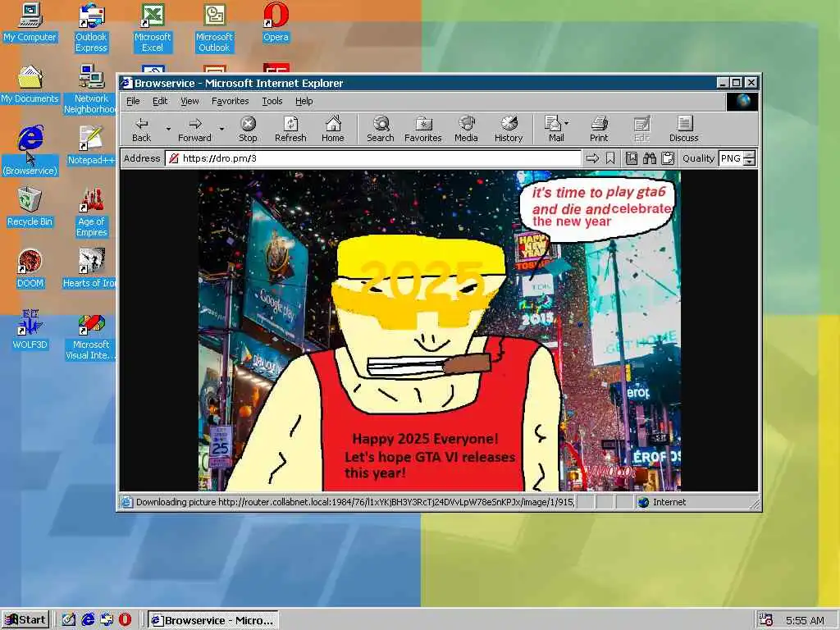Click Opera quick launch icon

(x=125, y=620)
